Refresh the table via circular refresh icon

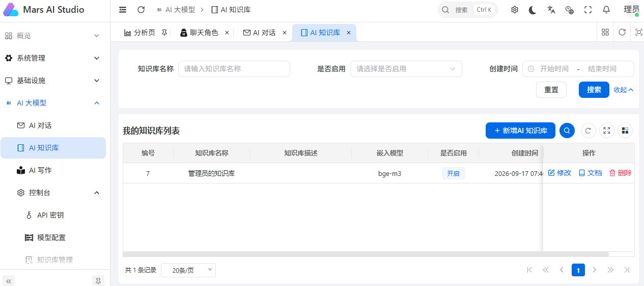[589, 131]
